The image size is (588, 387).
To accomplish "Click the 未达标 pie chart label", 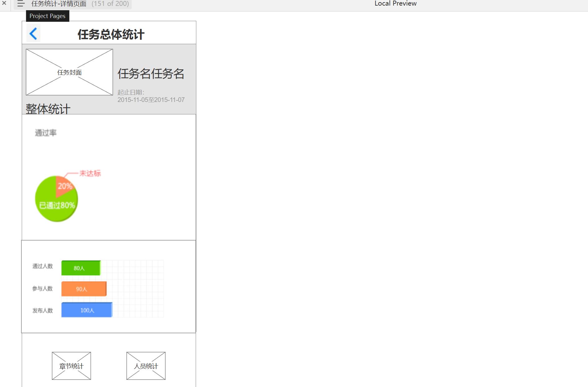I will click(90, 173).
